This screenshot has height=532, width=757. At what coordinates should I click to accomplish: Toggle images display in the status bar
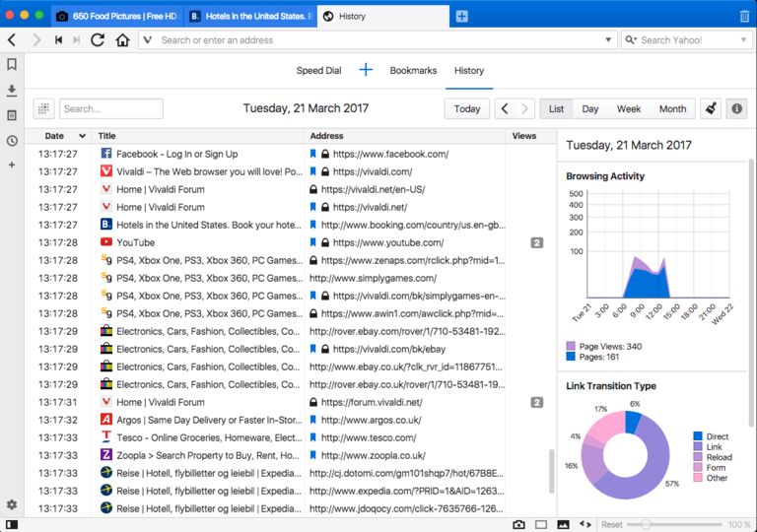pyautogui.click(x=564, y=524)
